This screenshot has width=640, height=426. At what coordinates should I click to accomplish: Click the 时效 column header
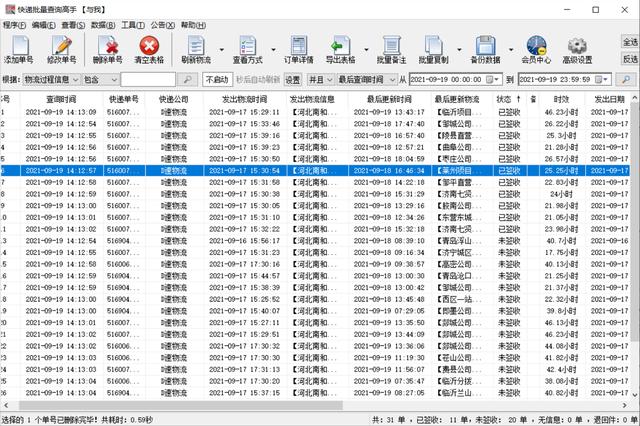[562, 99]
